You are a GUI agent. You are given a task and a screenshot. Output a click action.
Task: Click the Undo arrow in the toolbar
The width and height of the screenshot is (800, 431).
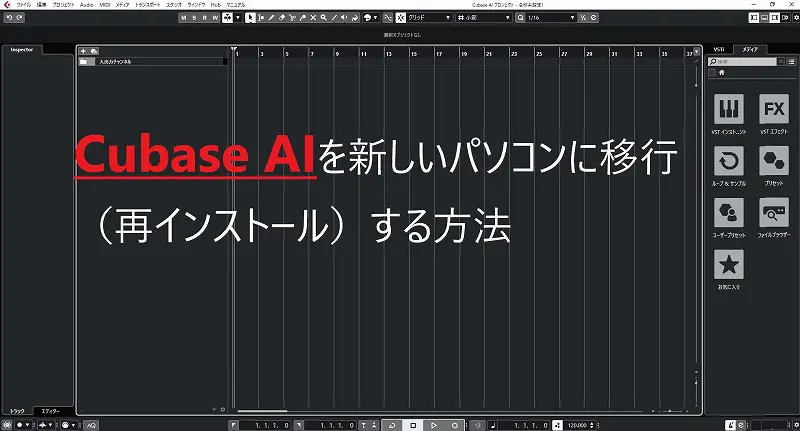9,17
